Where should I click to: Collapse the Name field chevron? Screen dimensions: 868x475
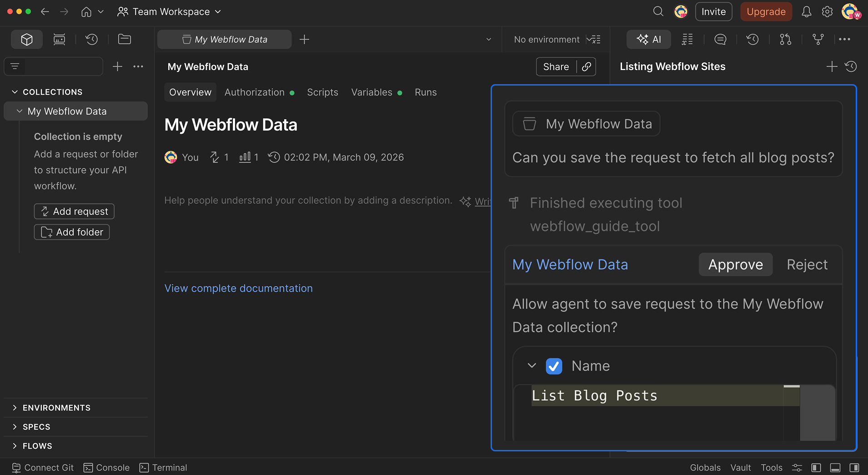(x=532, y=366)
